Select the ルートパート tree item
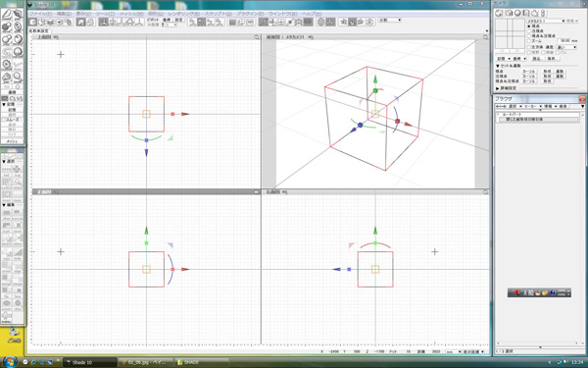Screen dimensions: 588x368 click(x=512, y=115)
